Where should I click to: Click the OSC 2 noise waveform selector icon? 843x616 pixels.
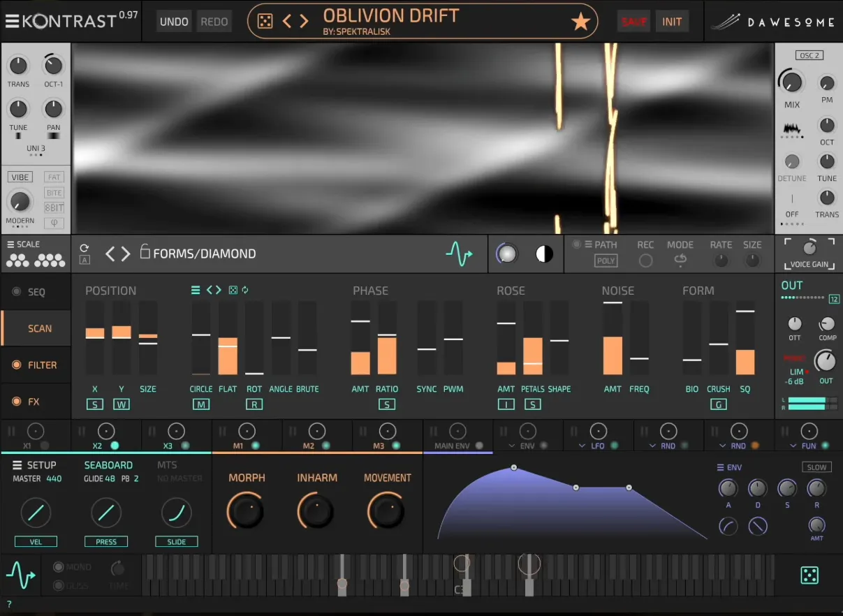click(791, 129)
